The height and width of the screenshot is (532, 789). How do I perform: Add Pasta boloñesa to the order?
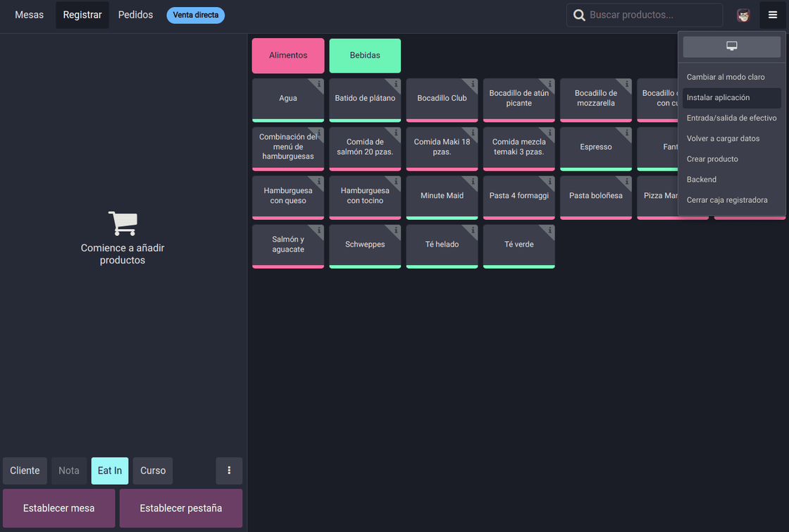(596, 197)
